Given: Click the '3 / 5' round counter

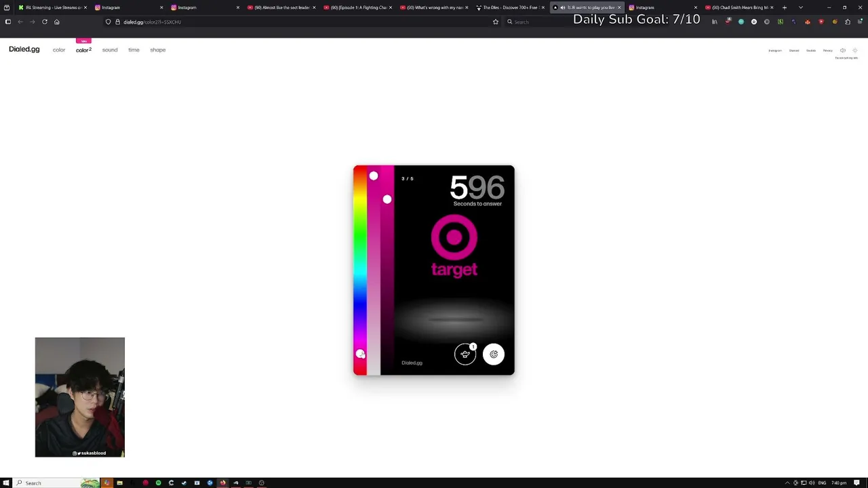Looking at the screenshot, I should pyautogui.click(x=408, y=179).
